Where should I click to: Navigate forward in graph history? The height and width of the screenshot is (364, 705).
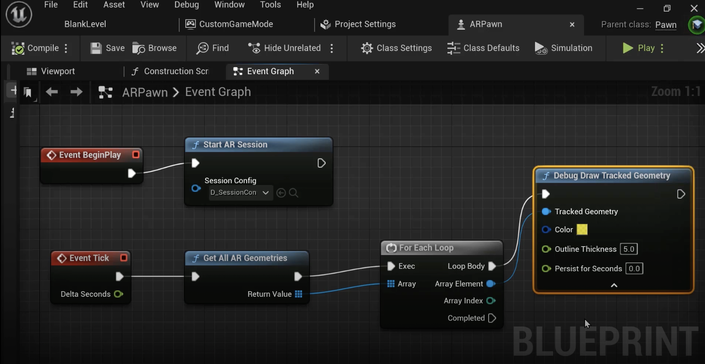click(x=76, y=92)
